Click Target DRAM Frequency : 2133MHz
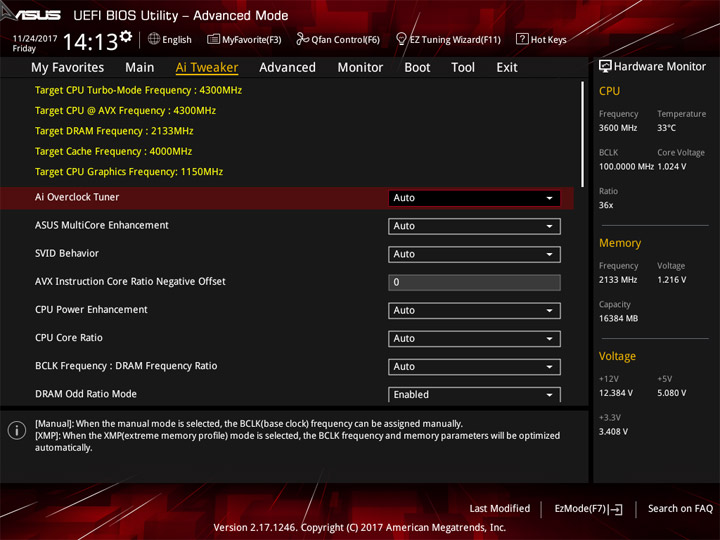720x540 pixels. 114,131
